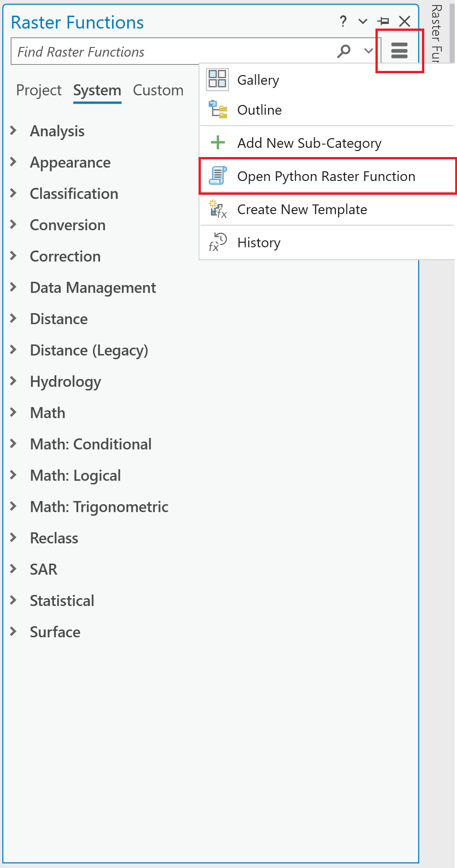The height and width of the screenshot is (868, 457).
Task: Toggle auto-hide pin for the pane
Action: [x=383, y=21]
